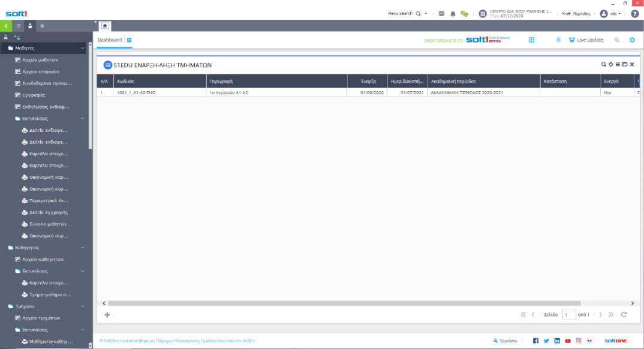The width and height of the screenshot is (644, 349).
Task: Go to last page in pager
Action: [611, 314]
